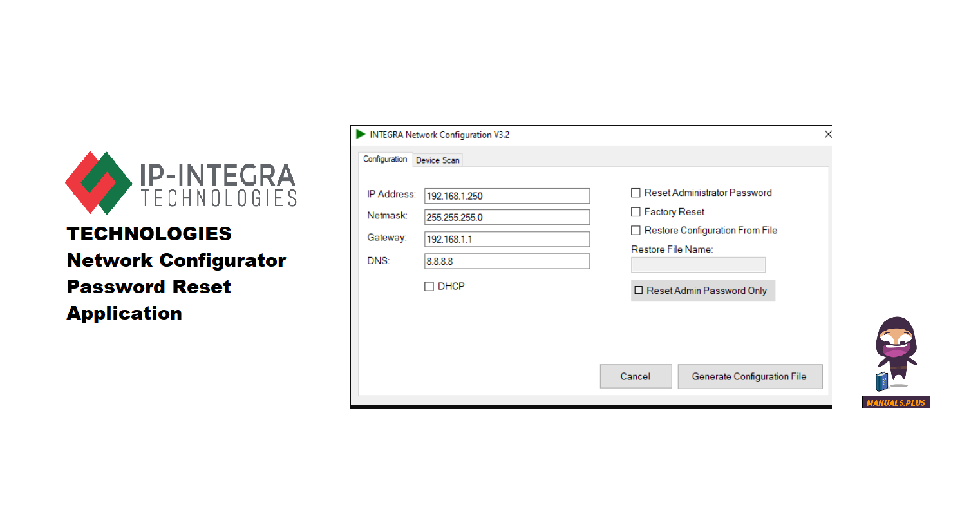This screenshot has width=980, height=518.
Task: Click Generate Configuration File button
Action: (x=749, y=376)
